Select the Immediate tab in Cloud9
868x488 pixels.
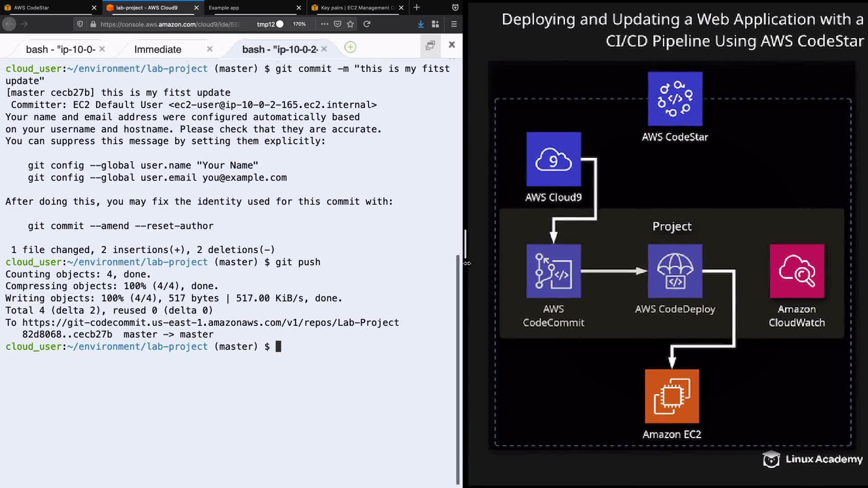[x=158, y=49]
